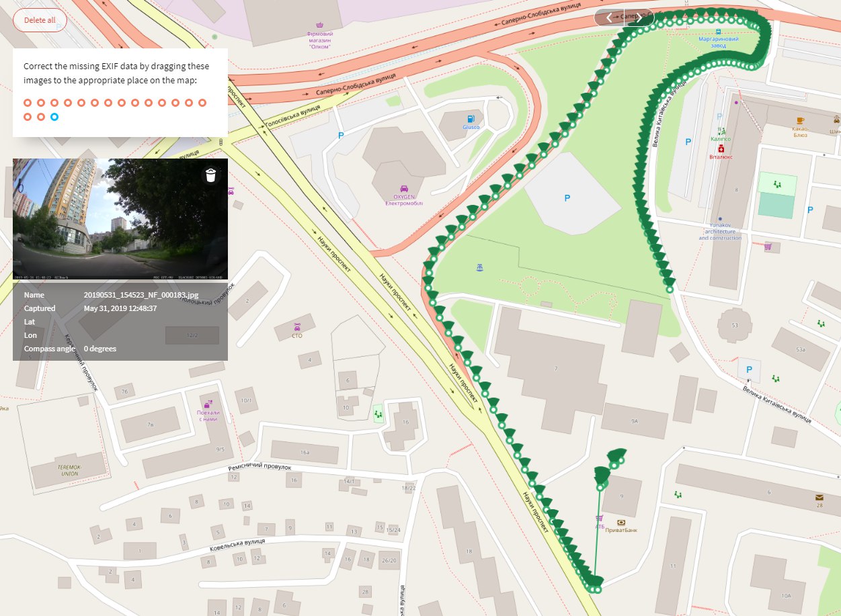Click the building labeled 53
841x616 pixels.
point(734,325)
